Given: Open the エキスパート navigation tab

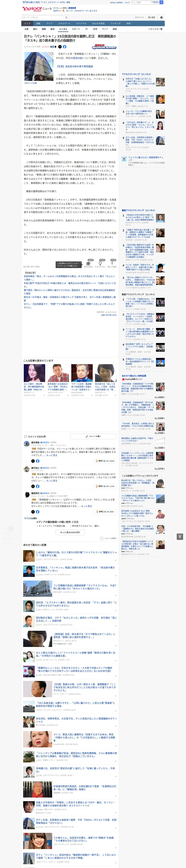Looking at the screenshot, I should 64,24.
